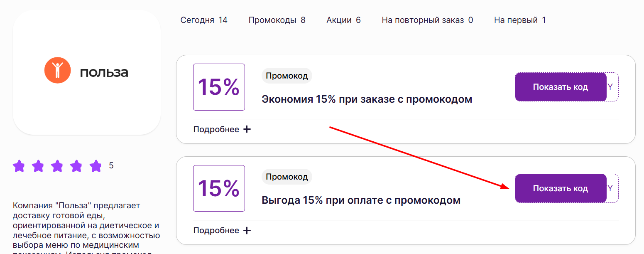
Task: Click the 15% badge on the bottom coupon
Action: pos(219,188)
